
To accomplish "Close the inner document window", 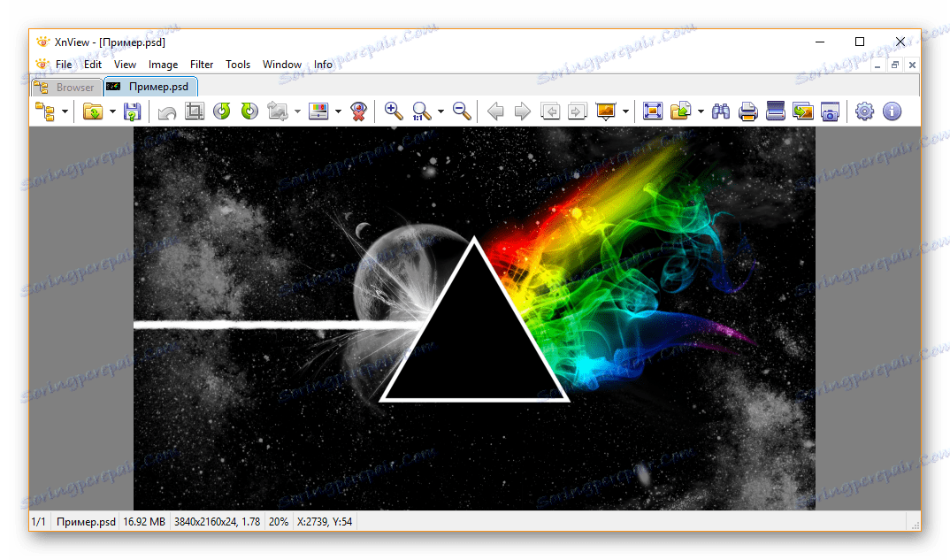I will [x=913, y=65].
